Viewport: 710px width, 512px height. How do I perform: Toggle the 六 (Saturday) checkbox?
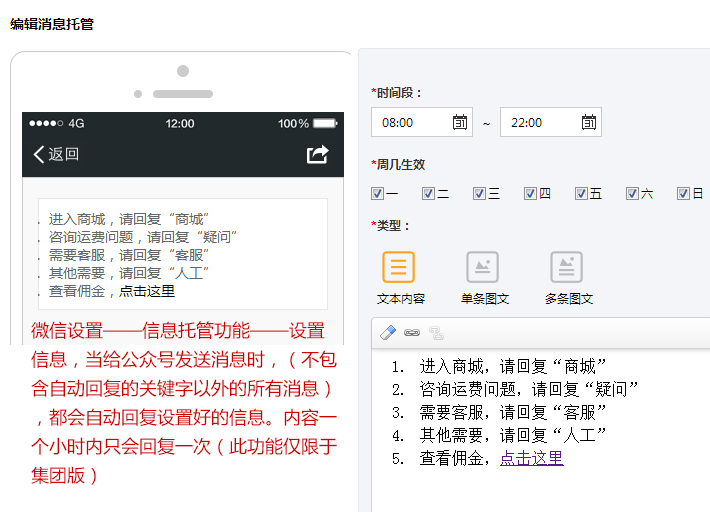pyautogui.click(x=633, y=194)
